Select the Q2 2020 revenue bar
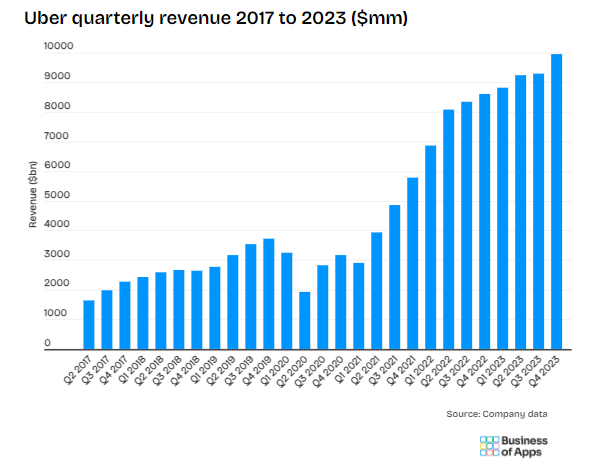The width and height of the screenshot is (597, 468). click(305, 321)
